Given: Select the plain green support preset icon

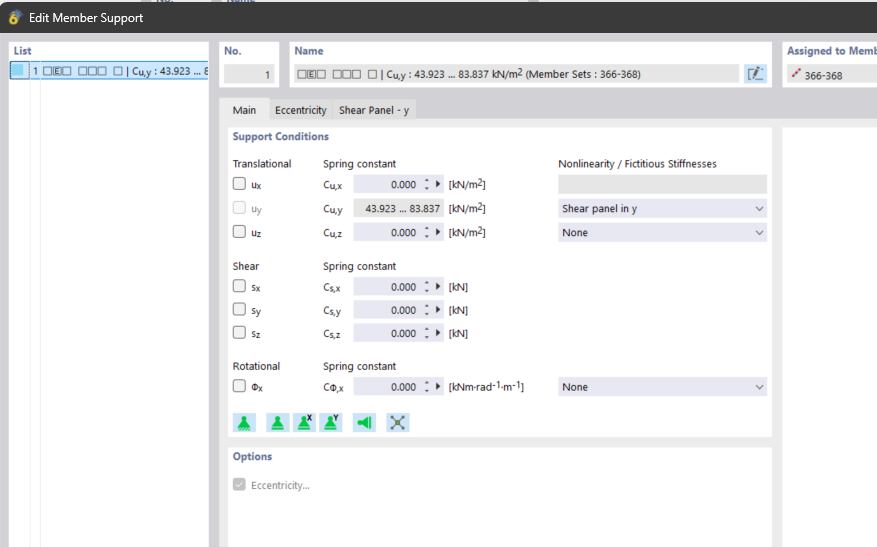Looking at the screenshot, I should point(277,423).
